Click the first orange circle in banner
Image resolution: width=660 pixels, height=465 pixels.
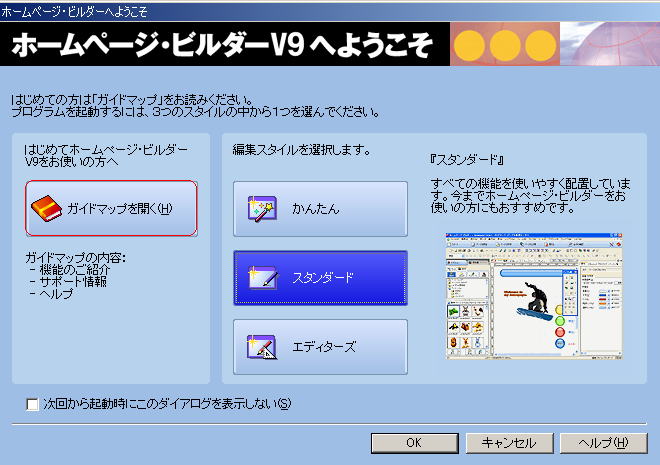click(471, 45)
